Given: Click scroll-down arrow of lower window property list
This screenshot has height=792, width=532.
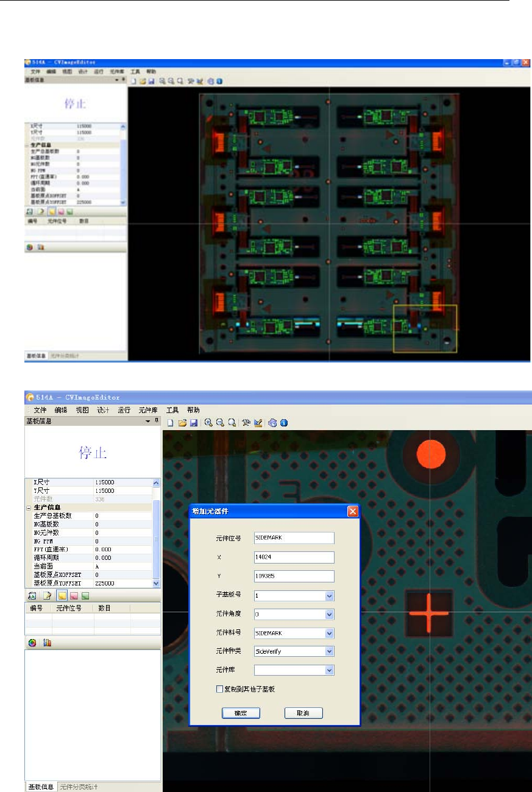Looking at the screenshot, I should 155,583.
